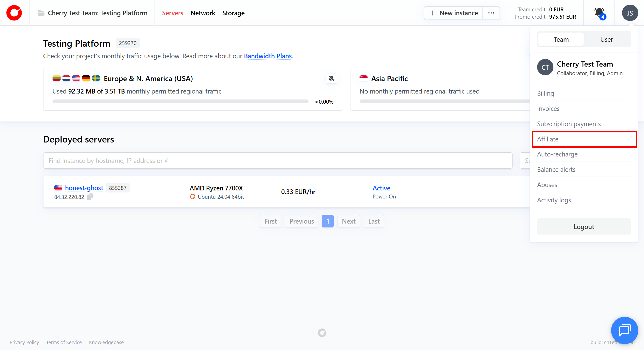Open Cherry Test Team project selector
This screenshot has height=350, width=644.
(97, 13)
